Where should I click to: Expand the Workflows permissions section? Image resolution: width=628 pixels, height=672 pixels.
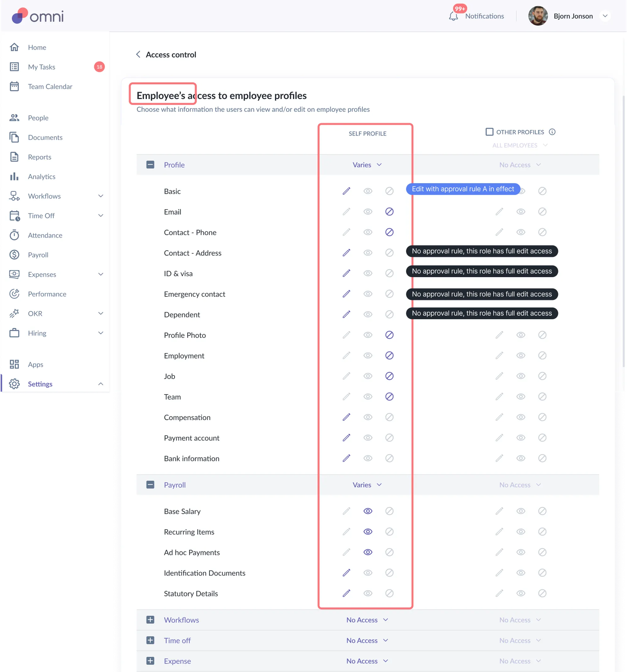[x=150, y=620]
